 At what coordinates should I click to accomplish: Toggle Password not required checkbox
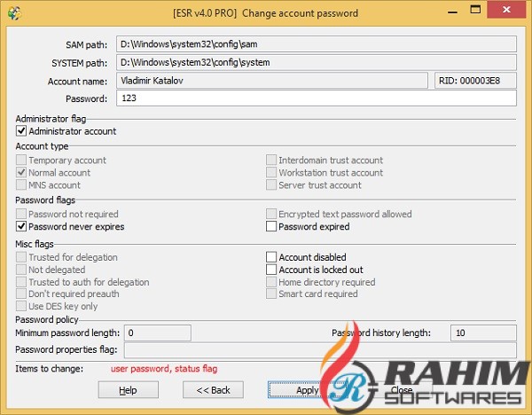pyautogui.click(x=21, y=214)
